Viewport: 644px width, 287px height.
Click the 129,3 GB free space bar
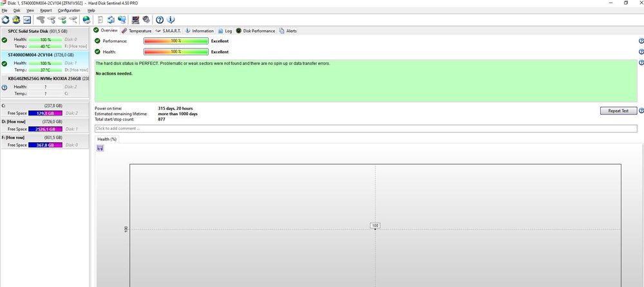coord(45,113)
